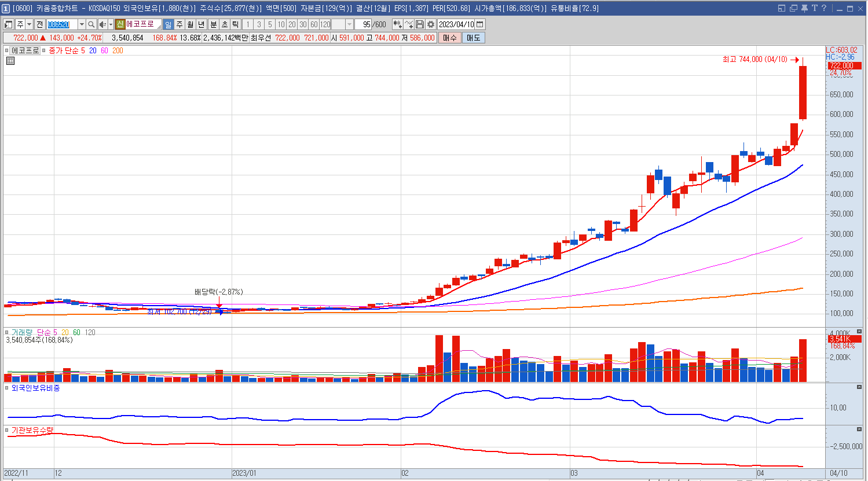The width and height of the screenshot is (868, 481).
Task: Click the 주 stock type selector box
Action: coord(20,24)
